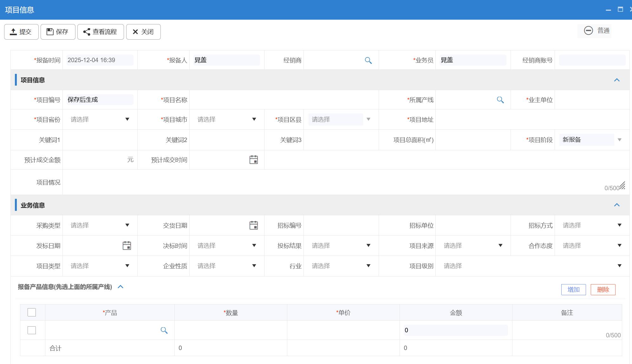The width and height of the screenshot is (632, 364).
Task: Tick the first product row checkbox
Action: click(32, 330)
